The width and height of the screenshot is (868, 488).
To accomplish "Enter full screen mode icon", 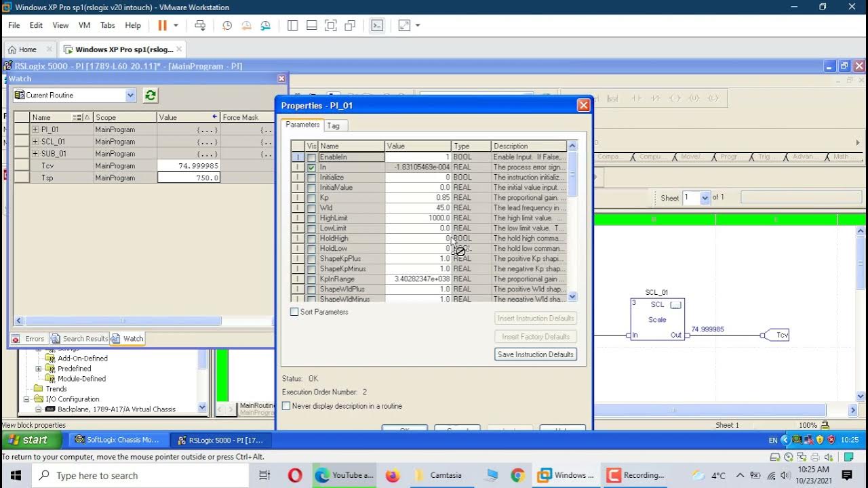I will [x=331, y=25].
